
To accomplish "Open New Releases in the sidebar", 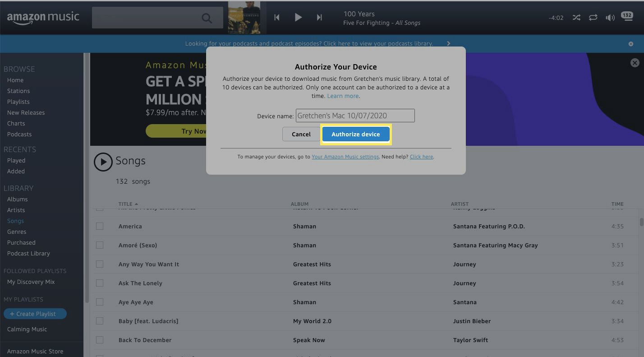I will (x=26, y=112).
